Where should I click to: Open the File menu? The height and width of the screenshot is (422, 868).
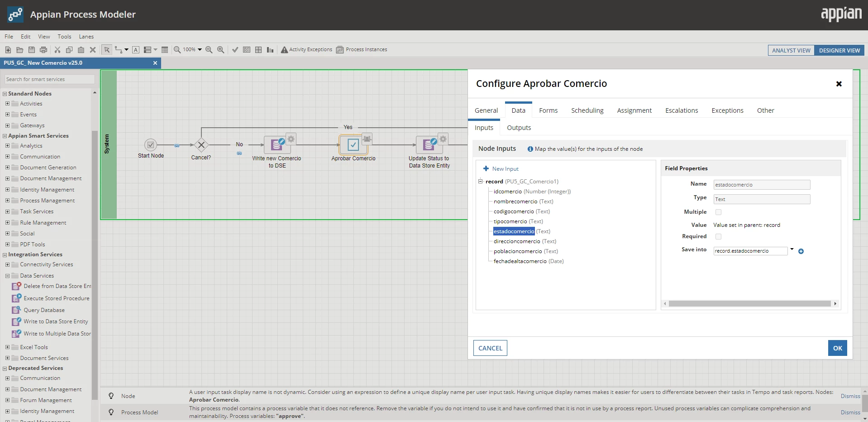9,37
